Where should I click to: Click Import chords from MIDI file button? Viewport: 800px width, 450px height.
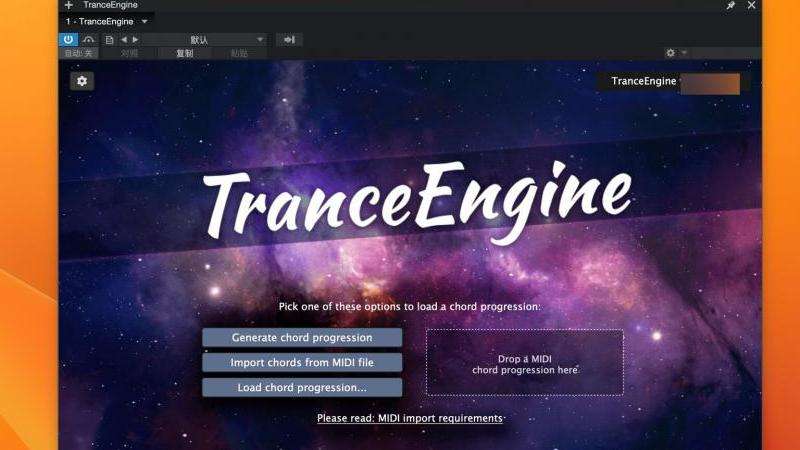pos(302,363)
